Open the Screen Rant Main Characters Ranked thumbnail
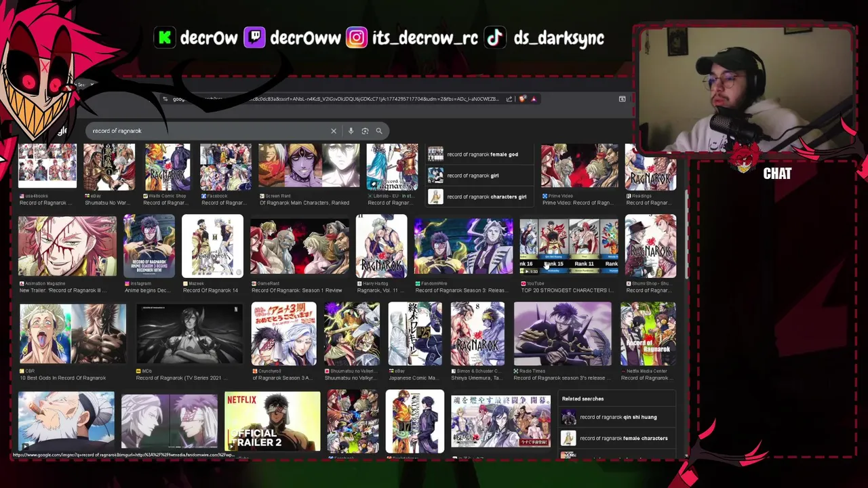868x488 pixels. coord(309,167)
